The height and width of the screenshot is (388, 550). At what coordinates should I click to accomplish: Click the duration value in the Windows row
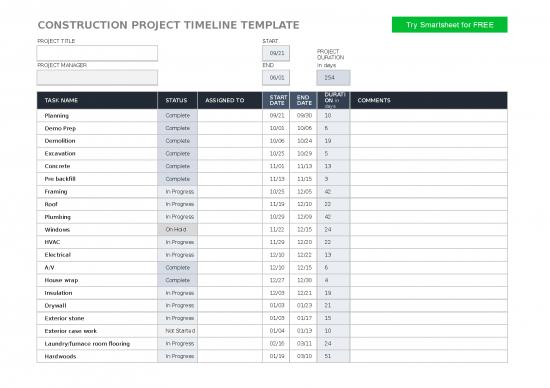pos(333,229)
